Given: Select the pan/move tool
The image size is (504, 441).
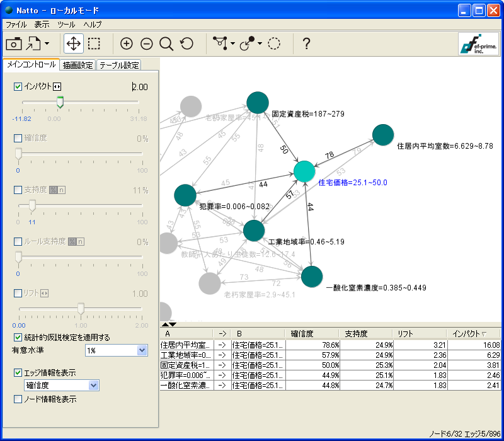Looking at the screenshot, I should [73, 43].
